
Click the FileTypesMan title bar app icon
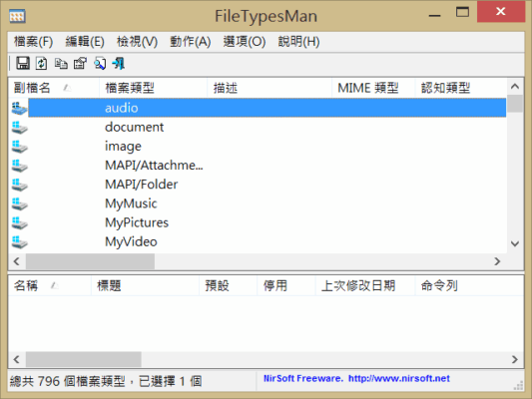coord(17,16)
